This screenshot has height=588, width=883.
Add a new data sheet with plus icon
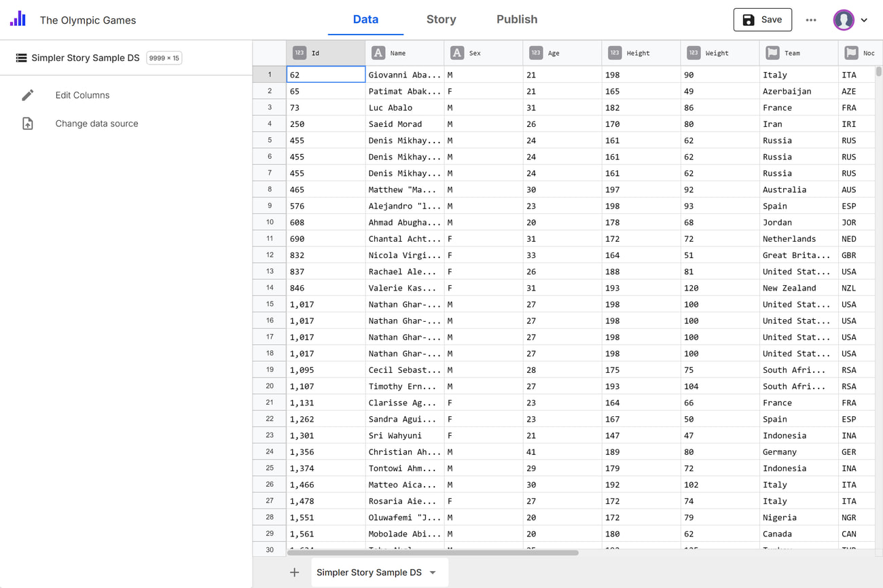(294, 572)
